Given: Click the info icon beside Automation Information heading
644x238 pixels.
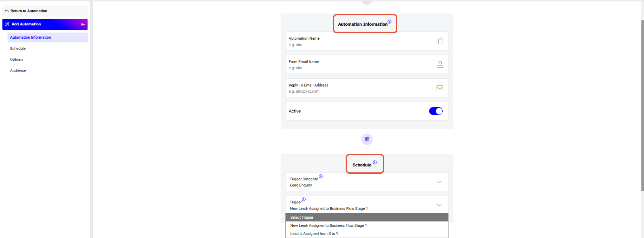Looking at the screenshot, I should point(389,22).
